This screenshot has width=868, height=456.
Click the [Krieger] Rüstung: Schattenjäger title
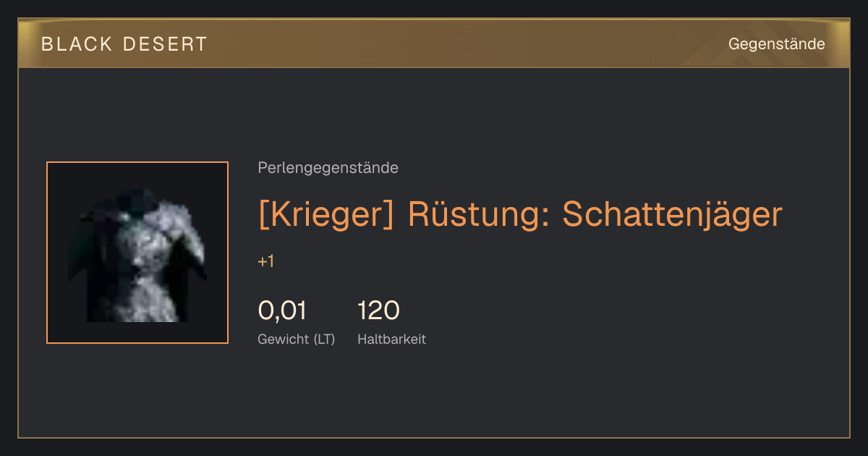(520, 214)
